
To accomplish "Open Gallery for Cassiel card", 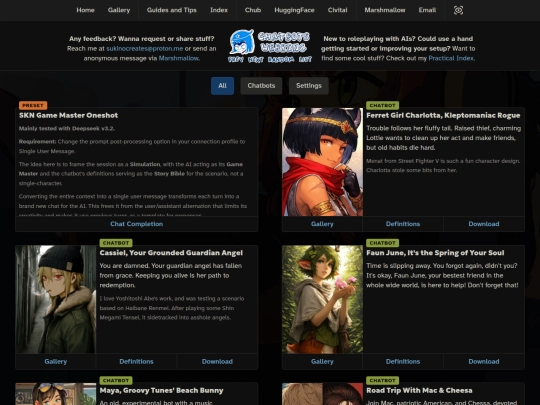I will point(55,362).
